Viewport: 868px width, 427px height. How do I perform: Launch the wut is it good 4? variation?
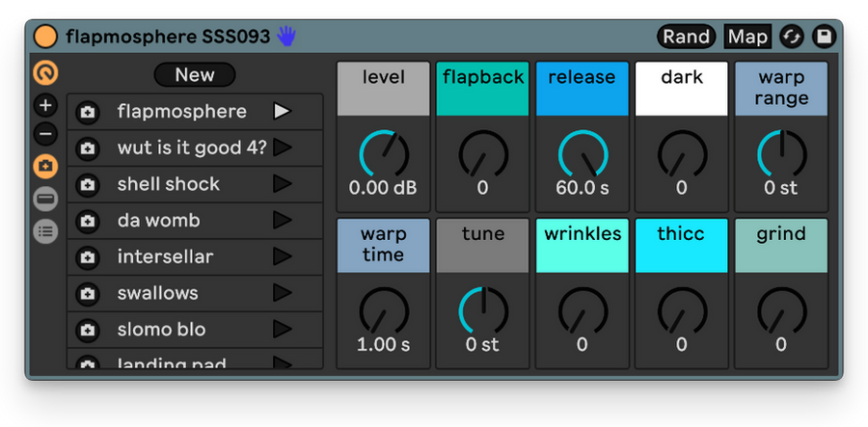(283, 147)
